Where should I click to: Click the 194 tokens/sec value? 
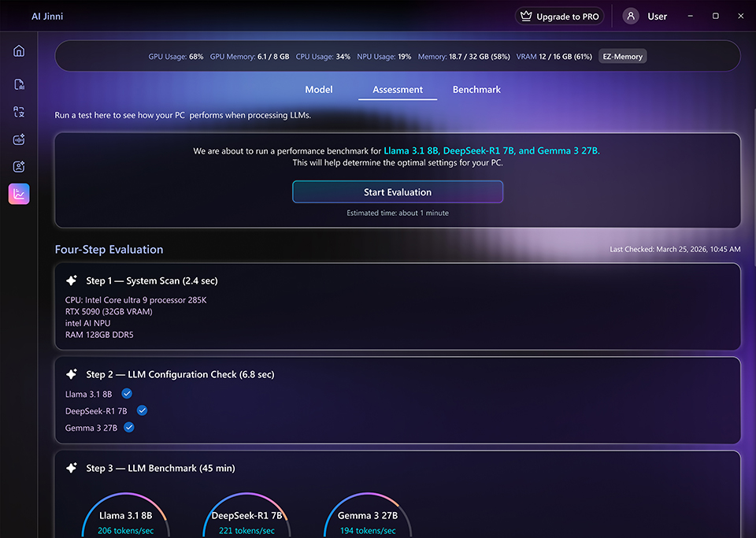[368, 531]
